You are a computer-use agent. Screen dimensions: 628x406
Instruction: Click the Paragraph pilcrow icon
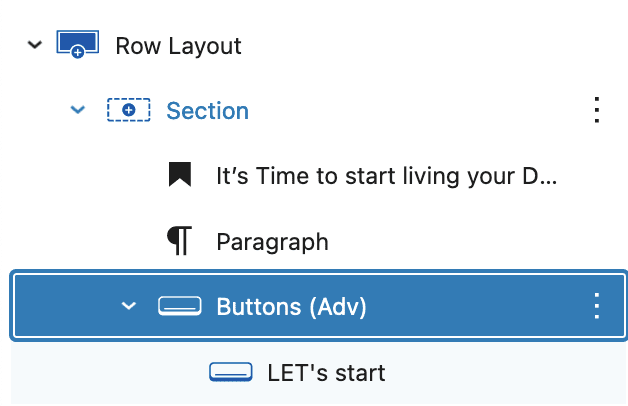179,240
